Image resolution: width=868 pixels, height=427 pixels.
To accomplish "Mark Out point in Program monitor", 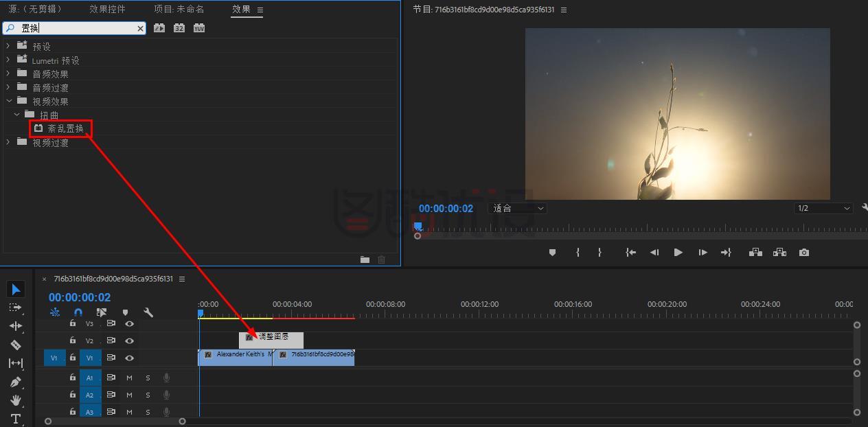I will (x=599, y=253).
